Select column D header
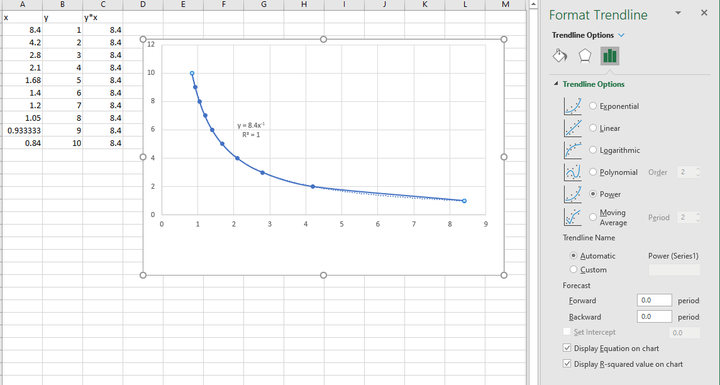720x385 pixels. [143, 5]
